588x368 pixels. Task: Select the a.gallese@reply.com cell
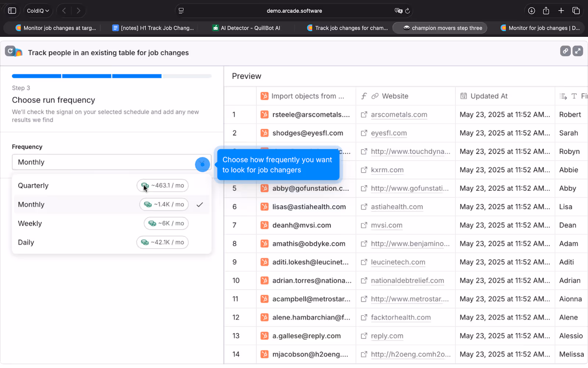point(306,336)
